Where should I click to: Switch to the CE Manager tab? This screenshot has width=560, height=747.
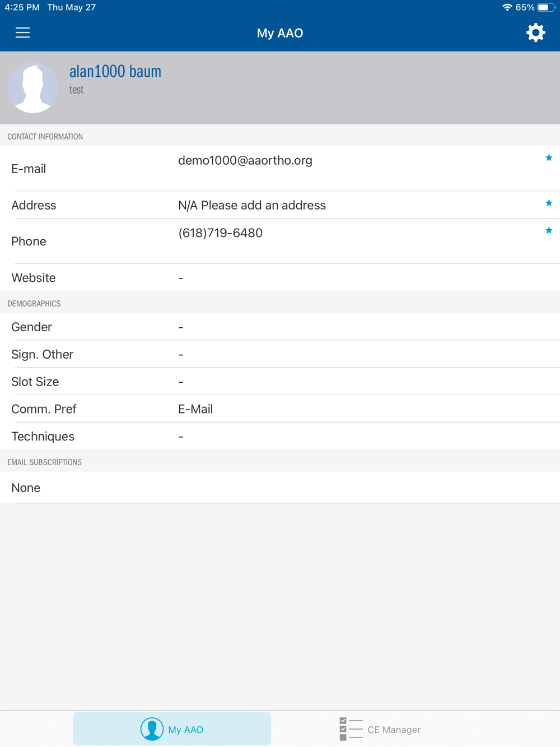tap(394, 730)
